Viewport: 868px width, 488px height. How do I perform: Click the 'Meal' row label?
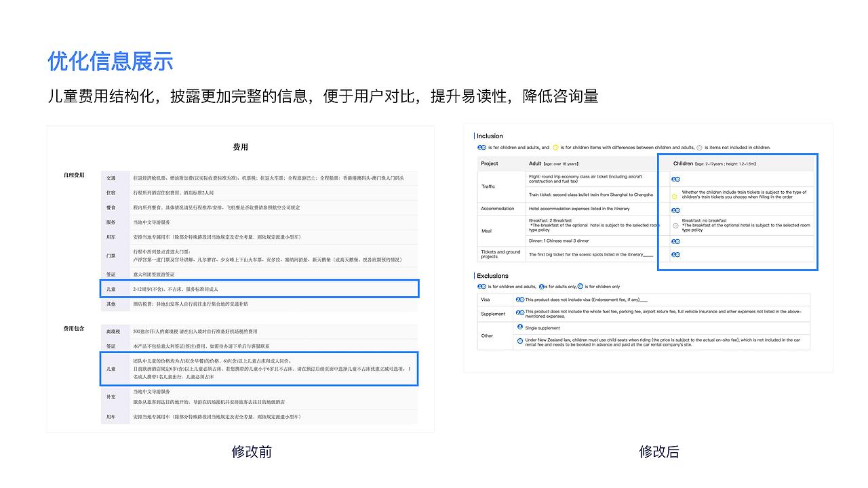(x=486, y=231)
